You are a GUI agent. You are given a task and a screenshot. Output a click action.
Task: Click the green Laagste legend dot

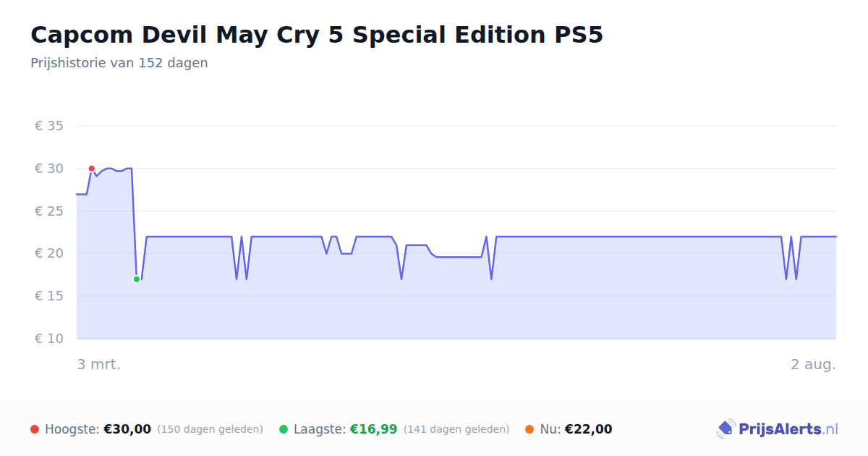pos(284,429)
